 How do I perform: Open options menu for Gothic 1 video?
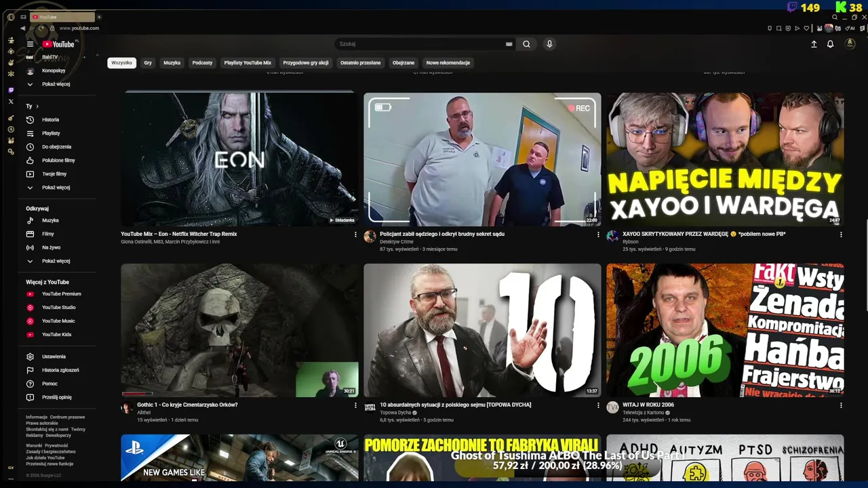pos(355,405)
